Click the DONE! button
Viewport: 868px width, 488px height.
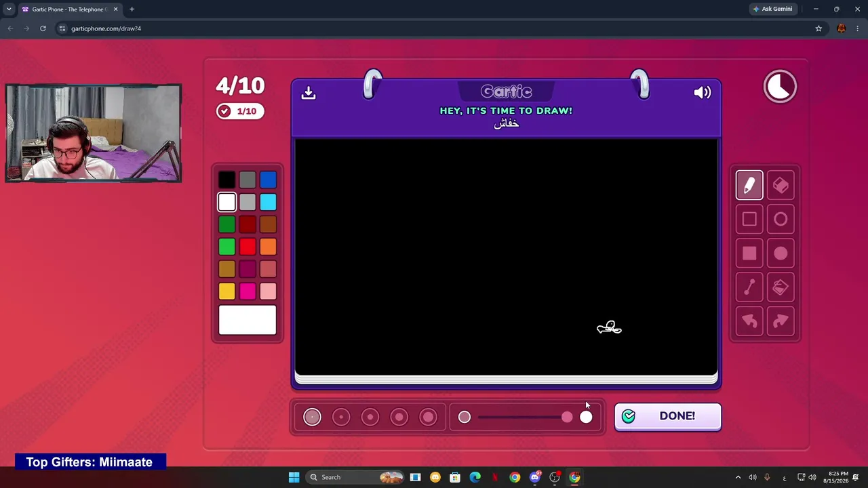[x=668, y=416]
